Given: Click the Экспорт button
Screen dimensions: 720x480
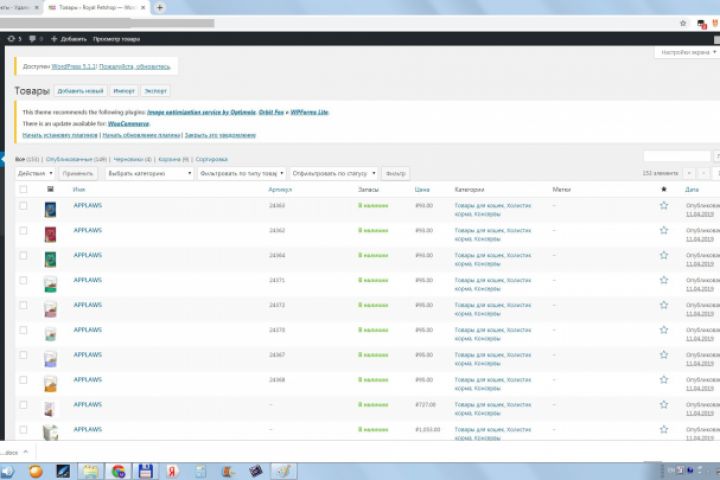Looking at the screenshot, I should (x=155, y=91).
